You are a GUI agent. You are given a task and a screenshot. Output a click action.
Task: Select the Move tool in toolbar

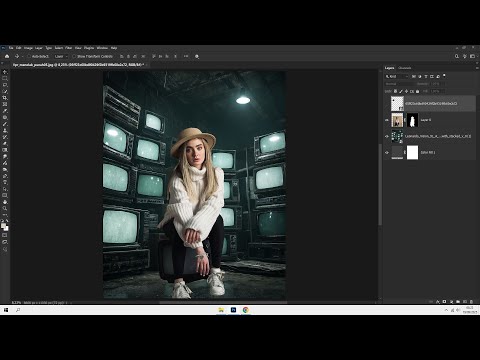(x=5, y=72)
